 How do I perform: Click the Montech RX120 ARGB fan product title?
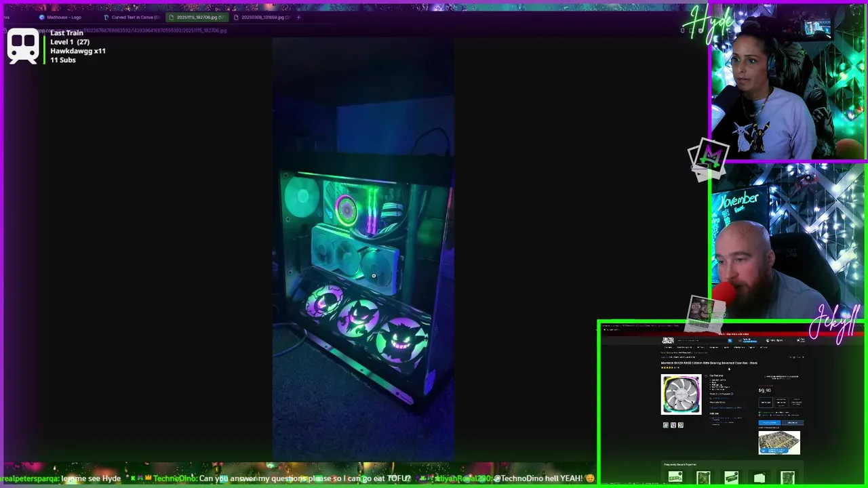click(x=709, y=363)
